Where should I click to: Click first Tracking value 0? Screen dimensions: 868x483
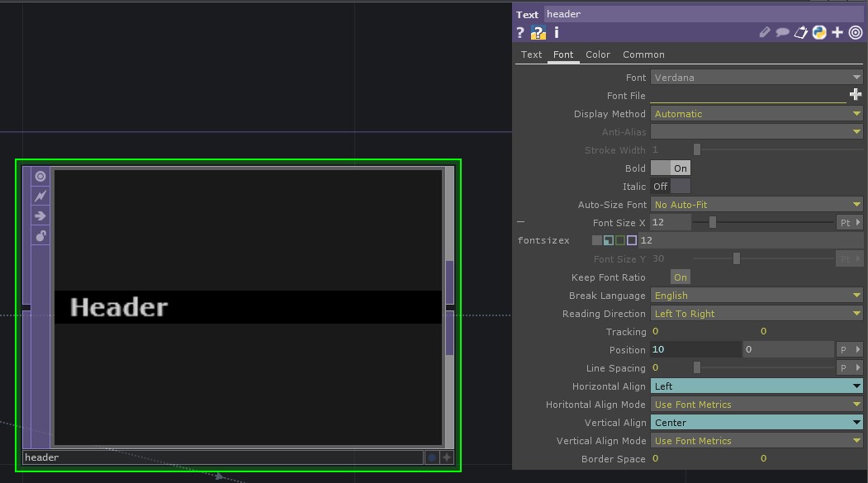pos(656,331)
